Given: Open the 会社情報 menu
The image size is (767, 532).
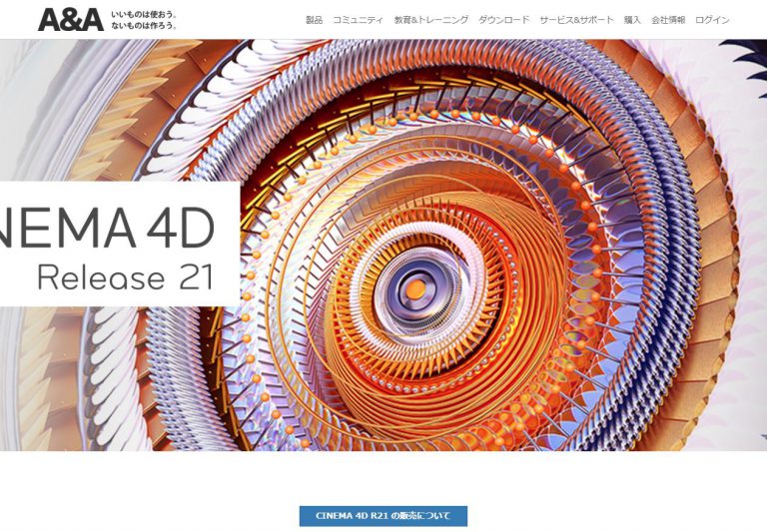Looking at the screenshot, I should coord(668,20).
